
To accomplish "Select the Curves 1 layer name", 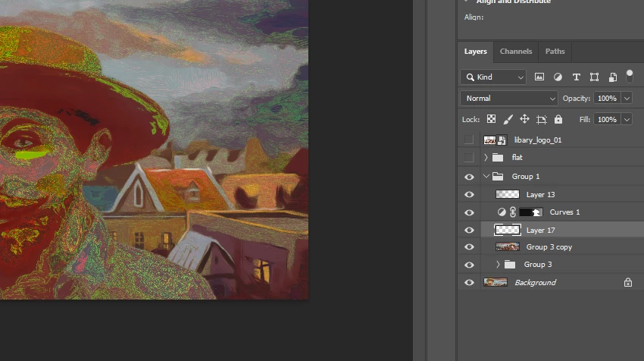I will tap(564, 212).
